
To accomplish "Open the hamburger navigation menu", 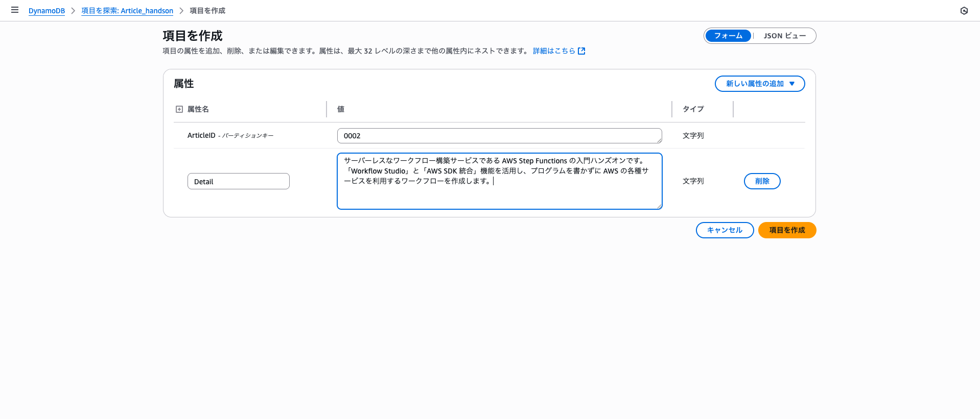I will (x=15, y=10).
